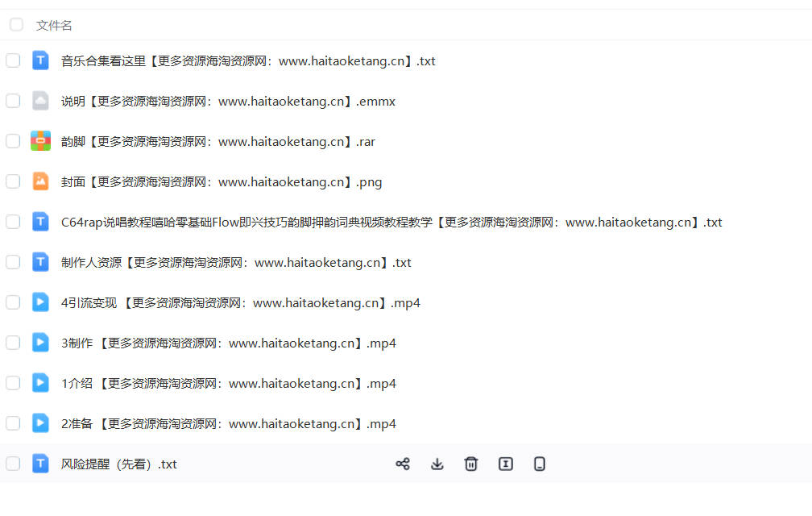Tick checkbox beside 1介绍 video
The width and height of the screenshot is (812, 516).
pyautogui.click(x=13, y=383)
